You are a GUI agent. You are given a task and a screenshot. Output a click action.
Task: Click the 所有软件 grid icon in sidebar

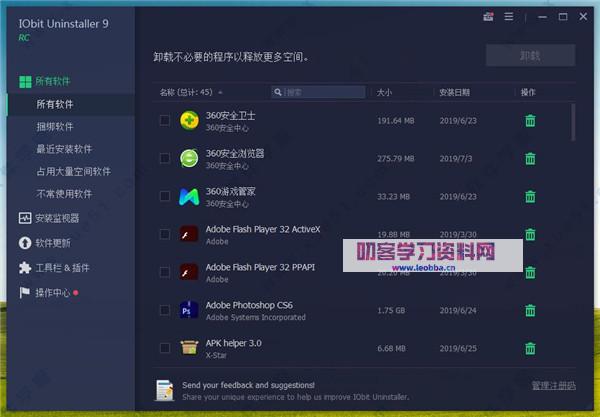pos(25,81)
